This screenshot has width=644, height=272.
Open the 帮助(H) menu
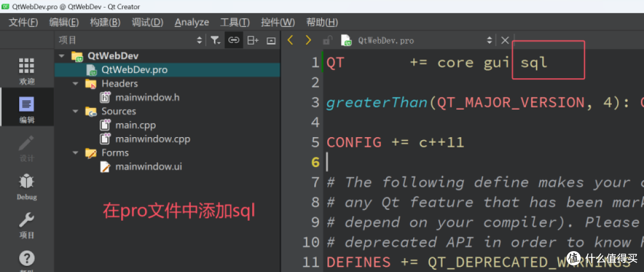(322, 22)
